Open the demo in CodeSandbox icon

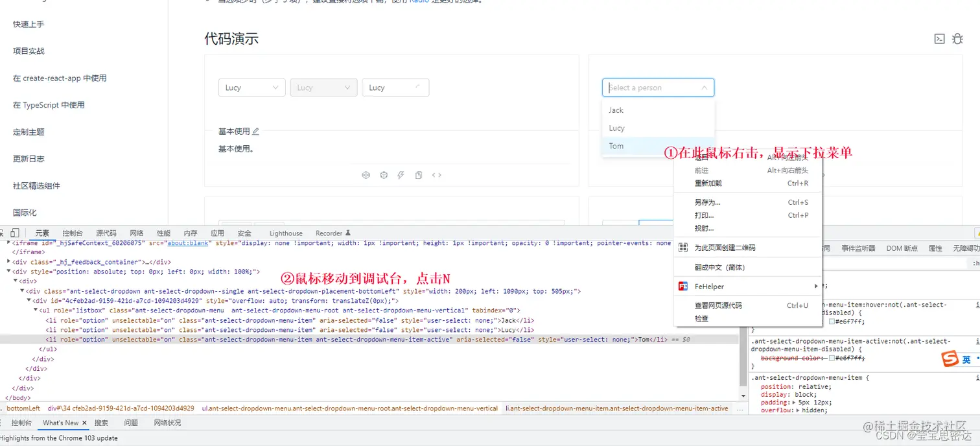click(x=366, y=175)
